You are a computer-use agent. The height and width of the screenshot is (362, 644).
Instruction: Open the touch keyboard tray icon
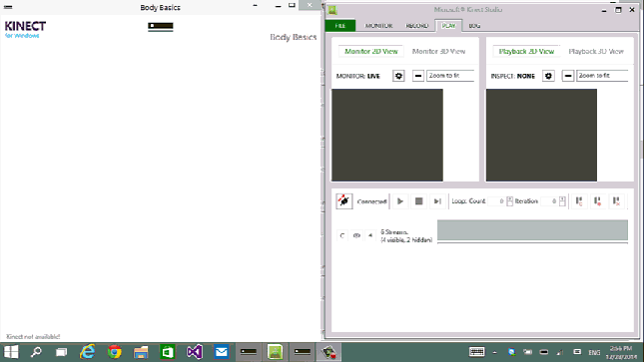(476, 352)
